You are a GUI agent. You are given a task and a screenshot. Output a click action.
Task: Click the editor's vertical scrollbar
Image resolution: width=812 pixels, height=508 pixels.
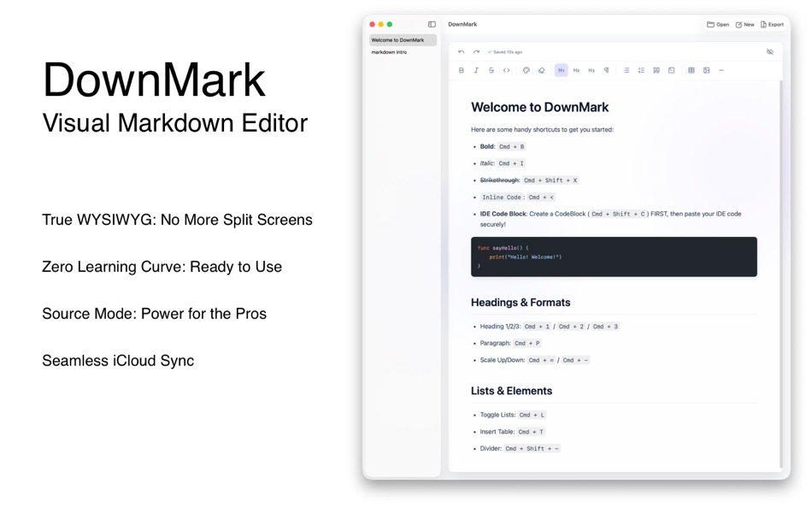pos(781,274)
